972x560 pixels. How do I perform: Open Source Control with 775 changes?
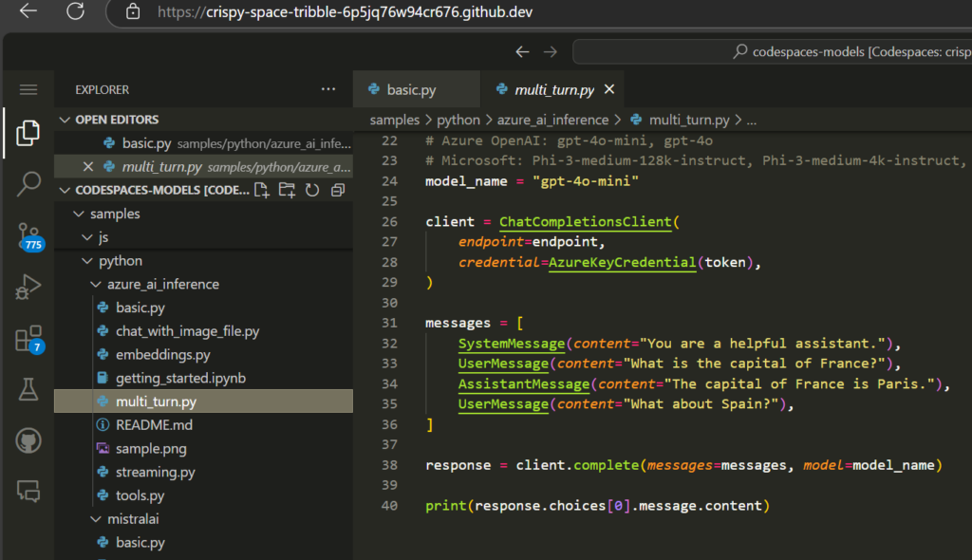pyautogui.click(x=28, y=235)
